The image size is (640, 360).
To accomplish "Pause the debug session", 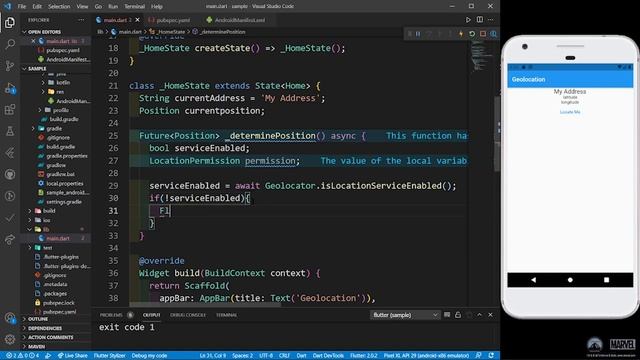I will (x=418, y=34).
